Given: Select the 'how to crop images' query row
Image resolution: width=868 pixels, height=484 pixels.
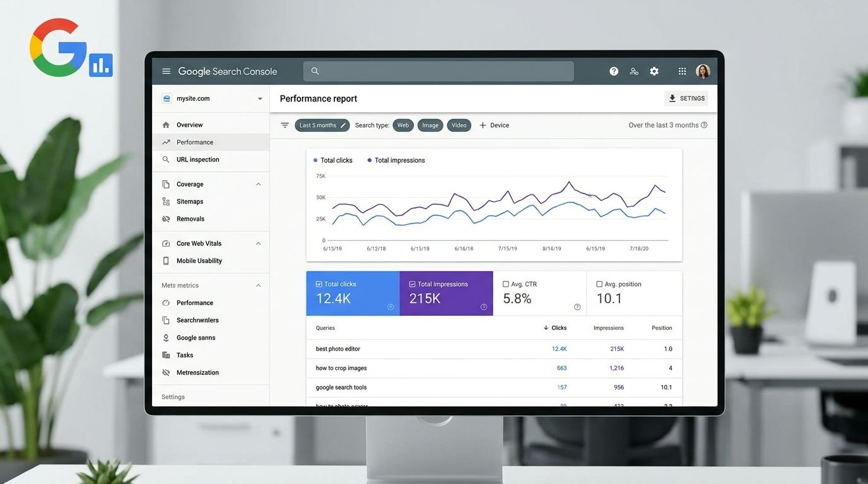Looking at the screenshot, I should (494, 368).
